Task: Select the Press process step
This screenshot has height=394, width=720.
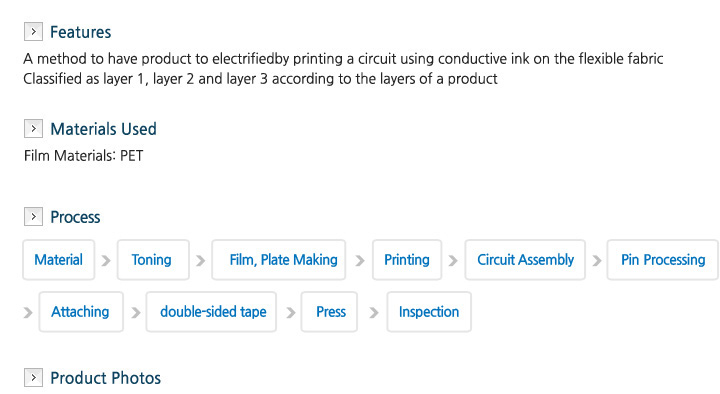Action: point(329,312)
